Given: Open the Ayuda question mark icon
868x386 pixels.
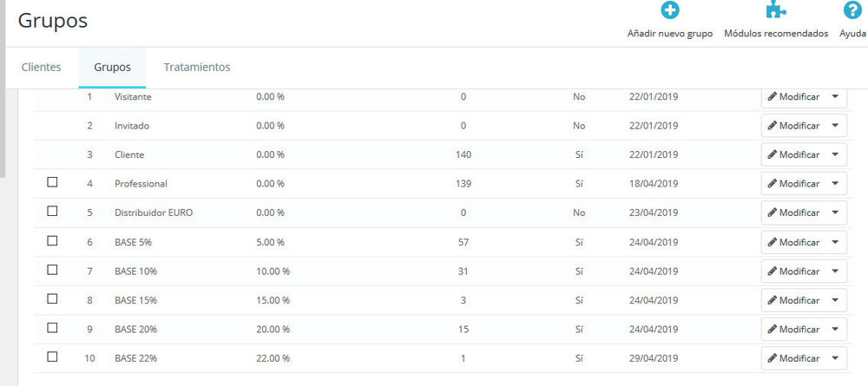Looking at the screenshot, I should pyautogui.click(x=852, y=10).
